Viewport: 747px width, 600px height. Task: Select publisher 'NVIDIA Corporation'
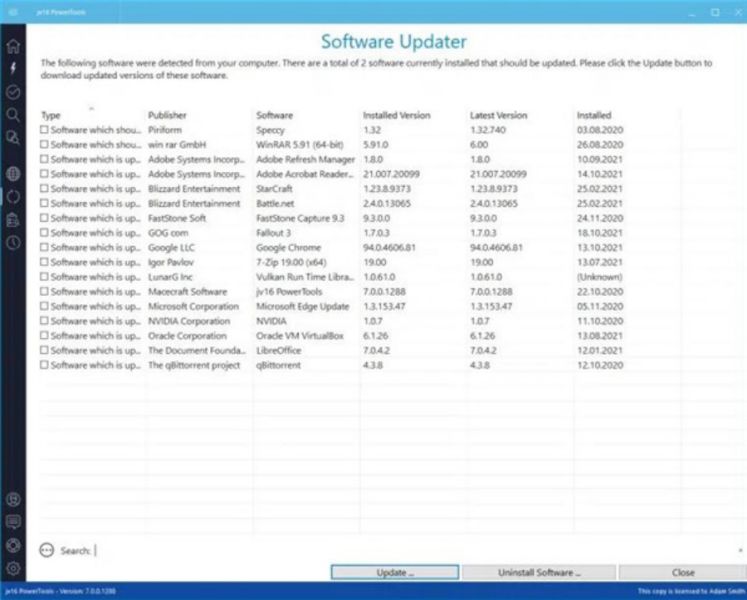(x=189, y=321)
